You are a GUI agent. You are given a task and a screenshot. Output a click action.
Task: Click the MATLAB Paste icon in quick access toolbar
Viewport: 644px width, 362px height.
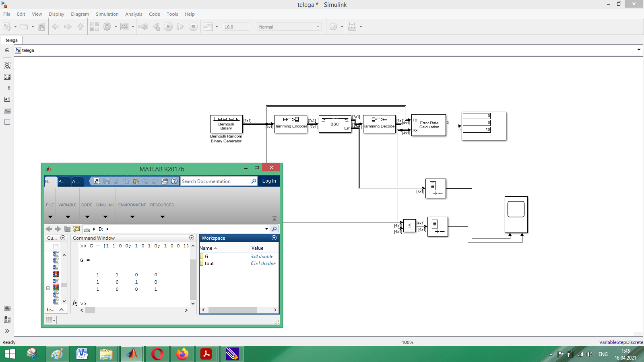tap(136, 181)
